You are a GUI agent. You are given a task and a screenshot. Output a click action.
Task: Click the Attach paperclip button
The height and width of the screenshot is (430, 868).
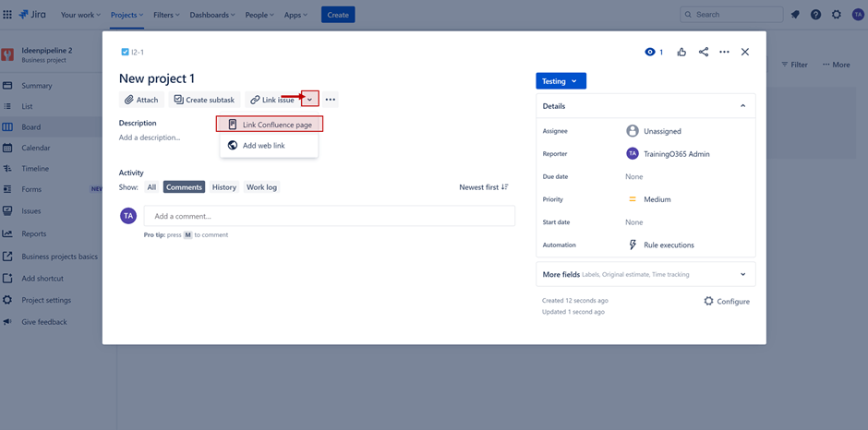(x=141, y=100)
